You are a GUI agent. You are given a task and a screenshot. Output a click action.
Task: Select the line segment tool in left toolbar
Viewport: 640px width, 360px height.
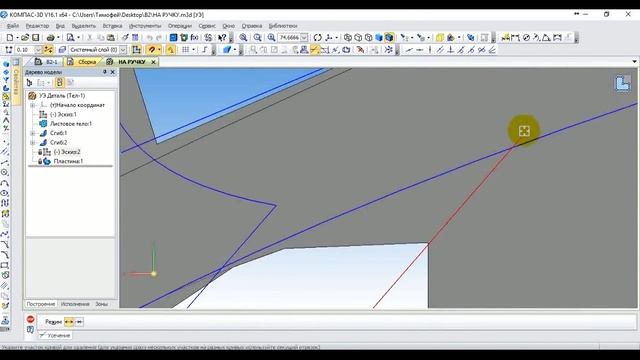(5, 162)
